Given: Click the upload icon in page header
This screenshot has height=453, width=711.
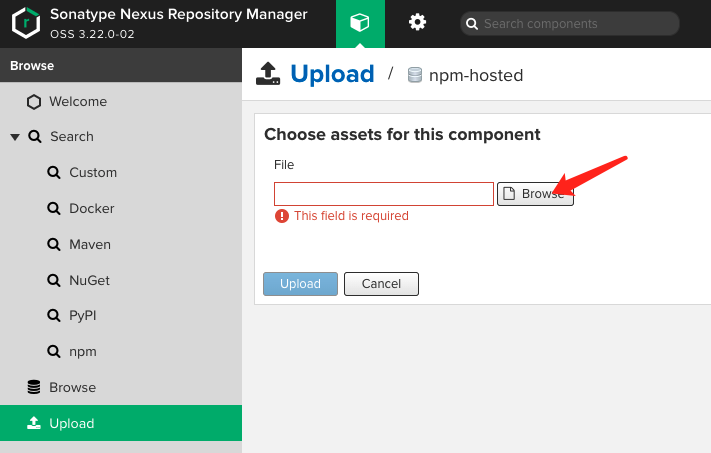Looking at the screenshot, I should pos(268,73).
